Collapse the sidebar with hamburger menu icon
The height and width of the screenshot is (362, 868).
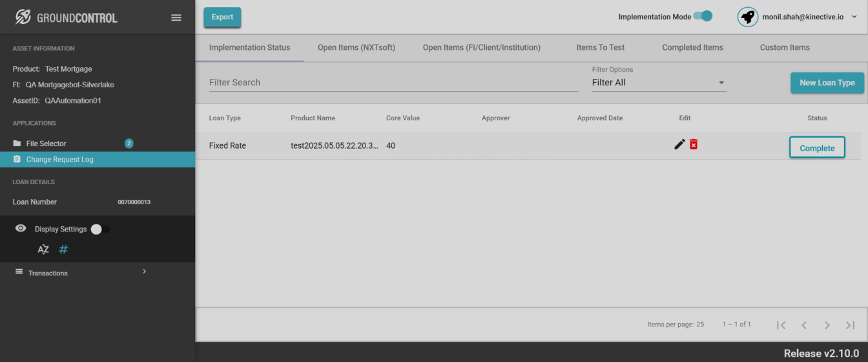pos(176,17)
